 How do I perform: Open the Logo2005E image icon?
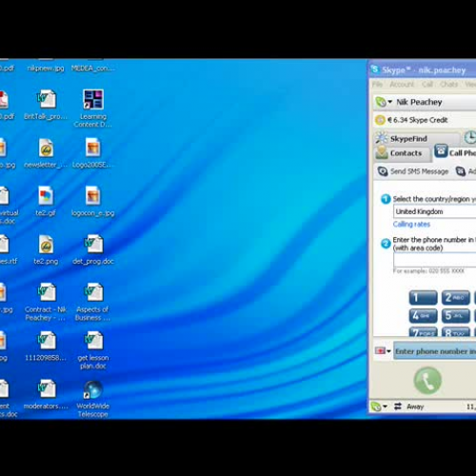92,148
